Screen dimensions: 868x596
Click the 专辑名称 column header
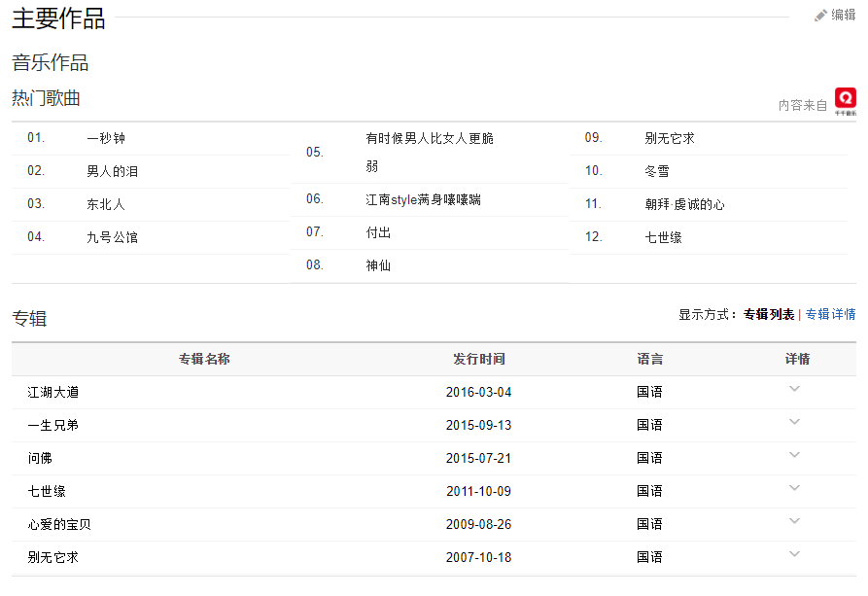tap(204, 359)
